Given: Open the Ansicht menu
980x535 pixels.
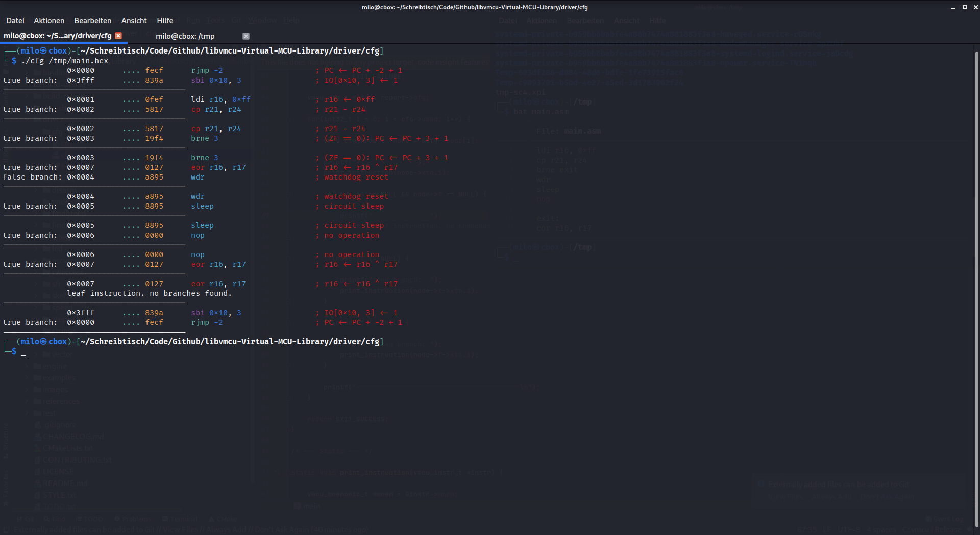Looking at the screenshot, I should click(134, 21).
